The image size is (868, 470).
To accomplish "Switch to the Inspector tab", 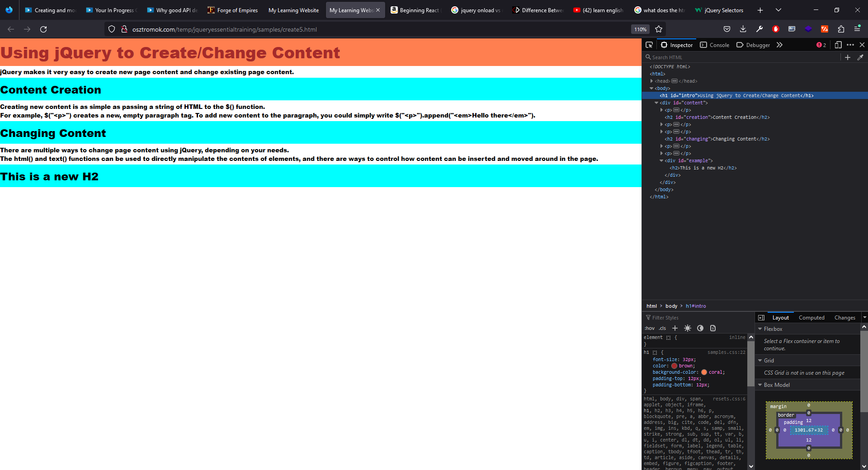I will point(676,45).
